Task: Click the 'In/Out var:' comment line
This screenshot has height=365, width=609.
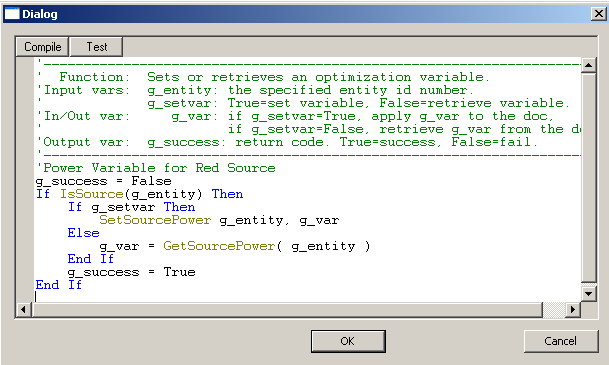Action: coord(296,116)
